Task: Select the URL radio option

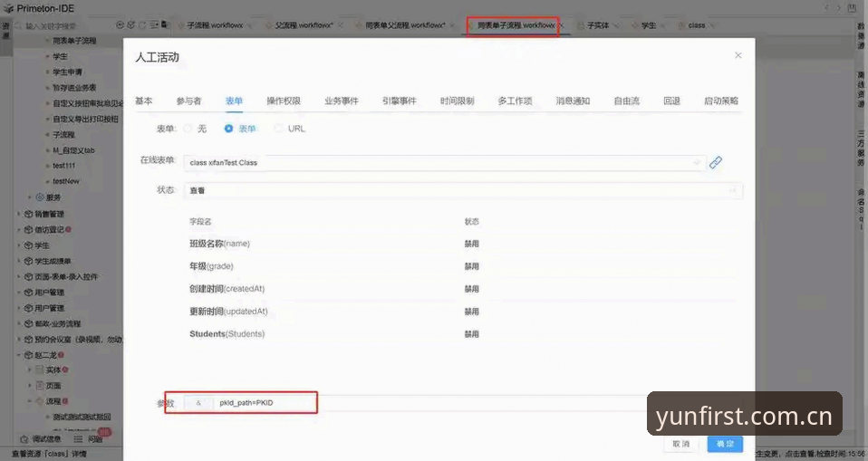Action: pyautogui.click(x=278, y=129)
